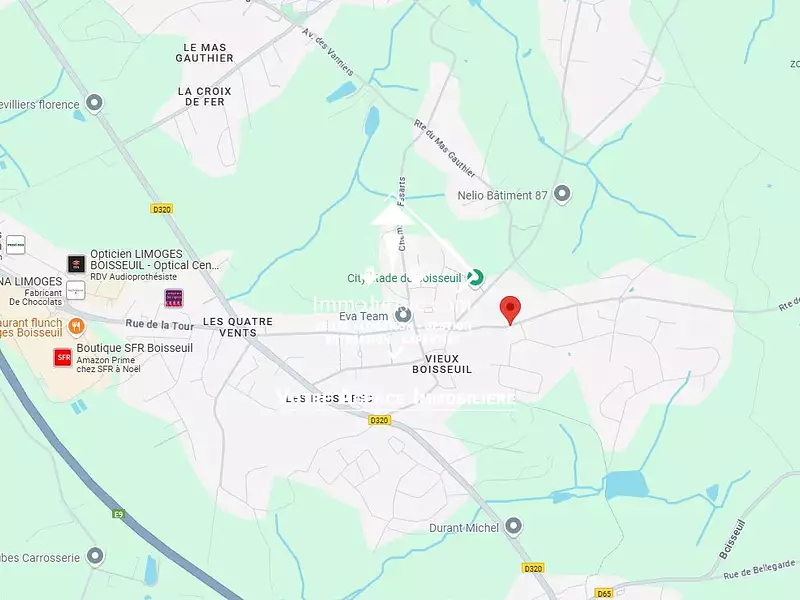Image resolution: width=800 pixels, height=600 pixels.
Task: Click the upper D320 road badge
Action: click(162, 209)
